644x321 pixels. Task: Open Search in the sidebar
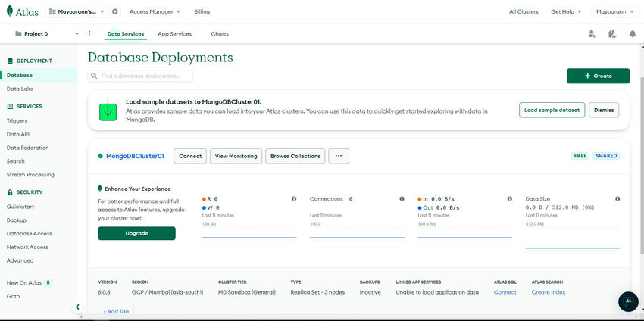click(16, 161)
